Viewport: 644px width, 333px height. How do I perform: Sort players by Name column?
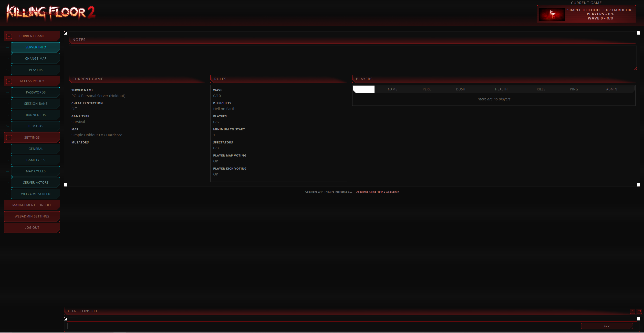tap(392, 89)
